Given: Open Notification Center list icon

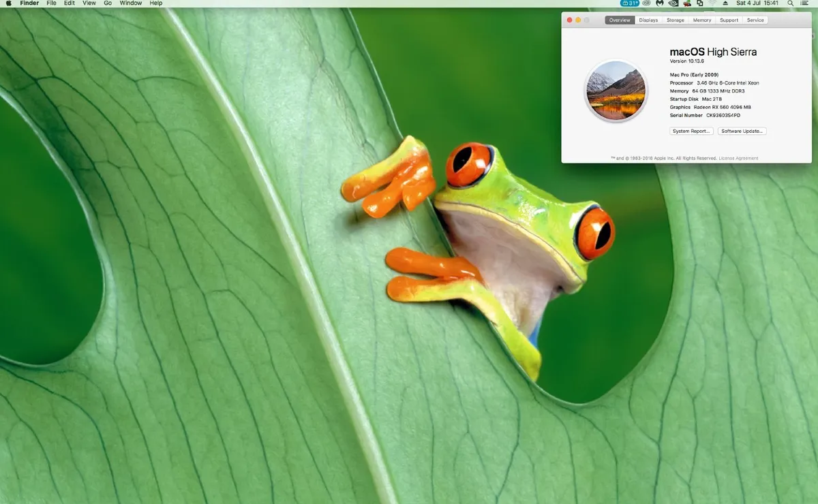Looking at the screenshot, I should [804, 3].
